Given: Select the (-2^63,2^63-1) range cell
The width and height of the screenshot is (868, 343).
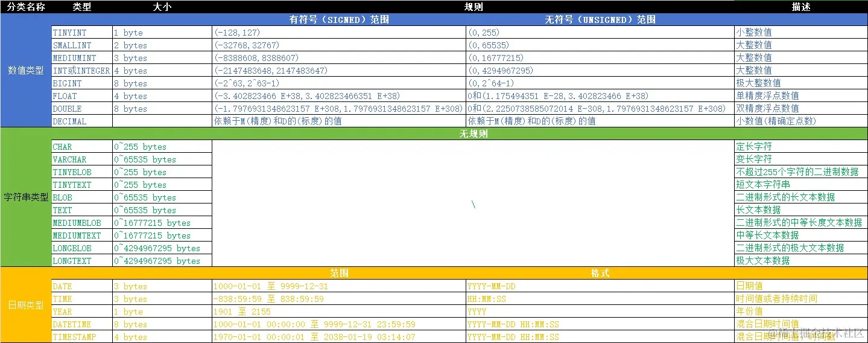Looking at the screenshot, I should (x=339, y=83).
